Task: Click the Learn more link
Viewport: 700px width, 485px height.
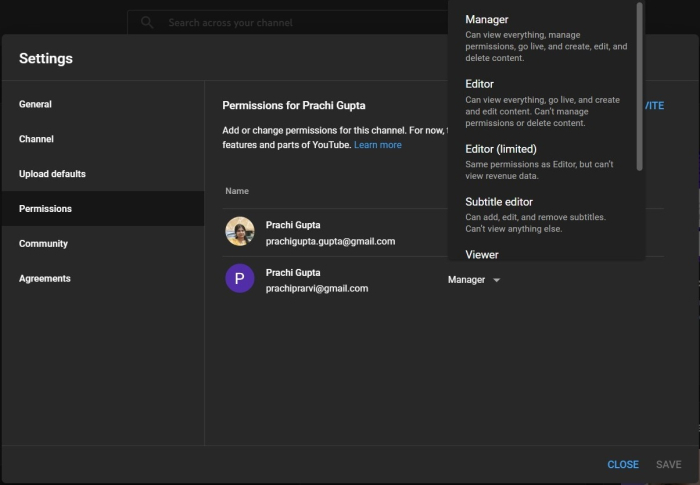Action: coord(378,145)
